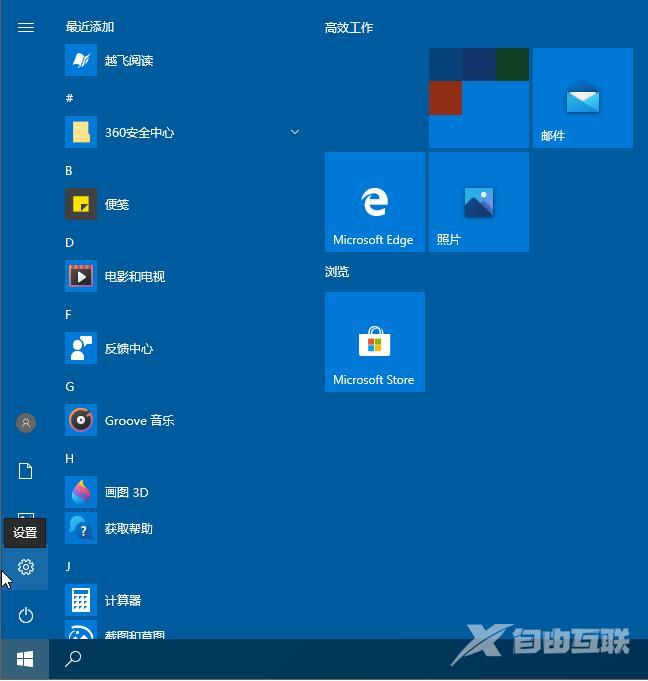Expand the 360安全中心 folder chevron
The width and height of the screenshot is (648, 681).
295,132
